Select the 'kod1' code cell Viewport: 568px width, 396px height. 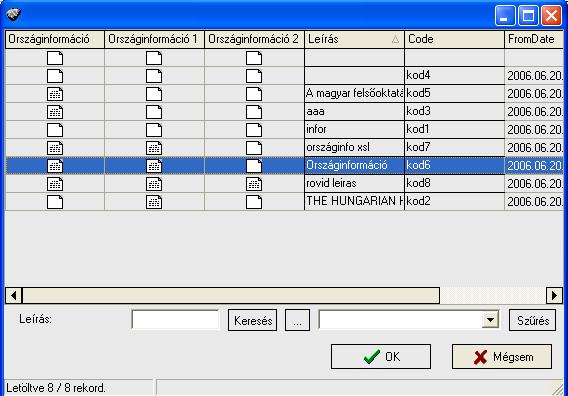point(454,130)
